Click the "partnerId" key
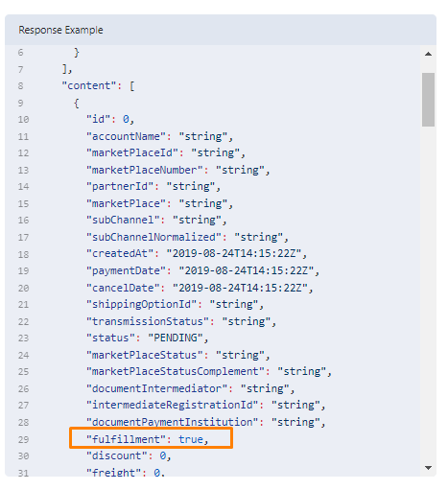The width and height of the screenshot is (448, 490). tap(120, 186)
